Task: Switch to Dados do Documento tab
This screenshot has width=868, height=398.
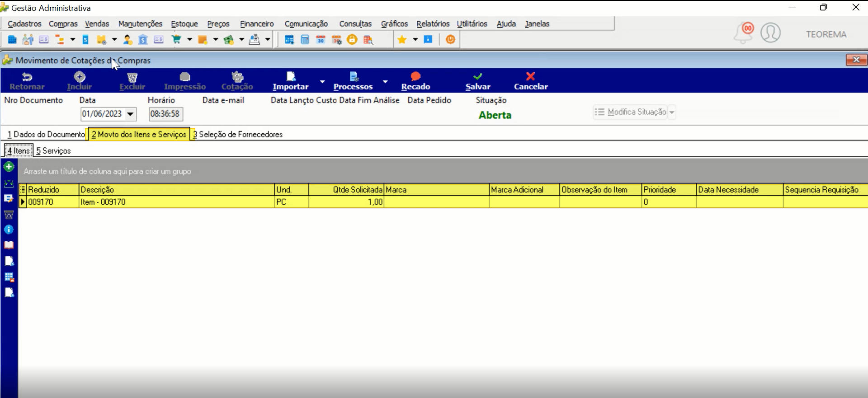Action: coord(46,134)
